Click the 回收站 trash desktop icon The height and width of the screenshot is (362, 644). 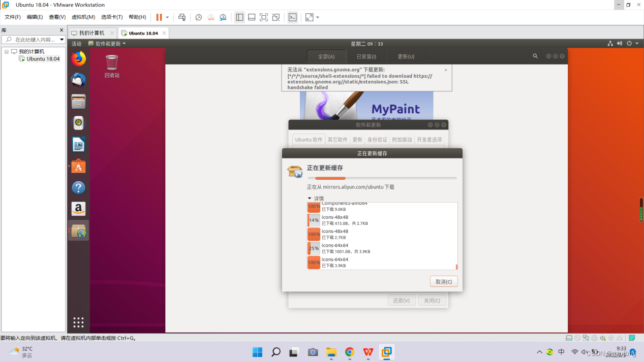point(112,66)
